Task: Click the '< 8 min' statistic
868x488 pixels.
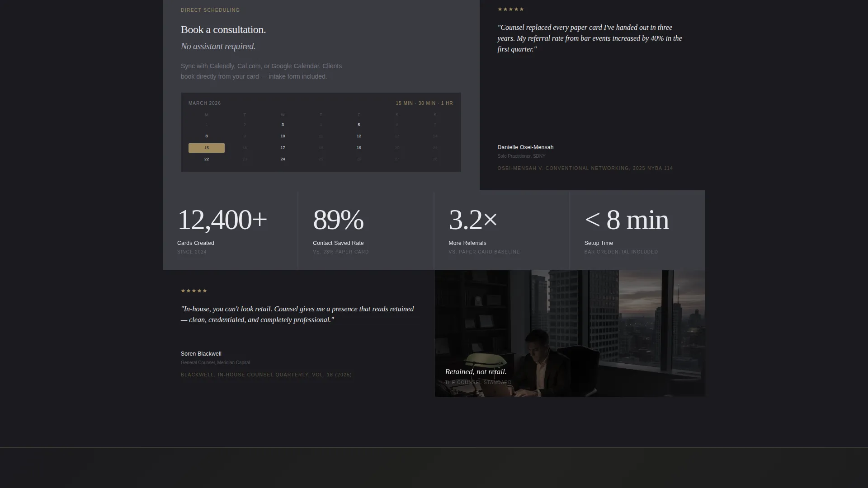Action: tap(627, 220)
